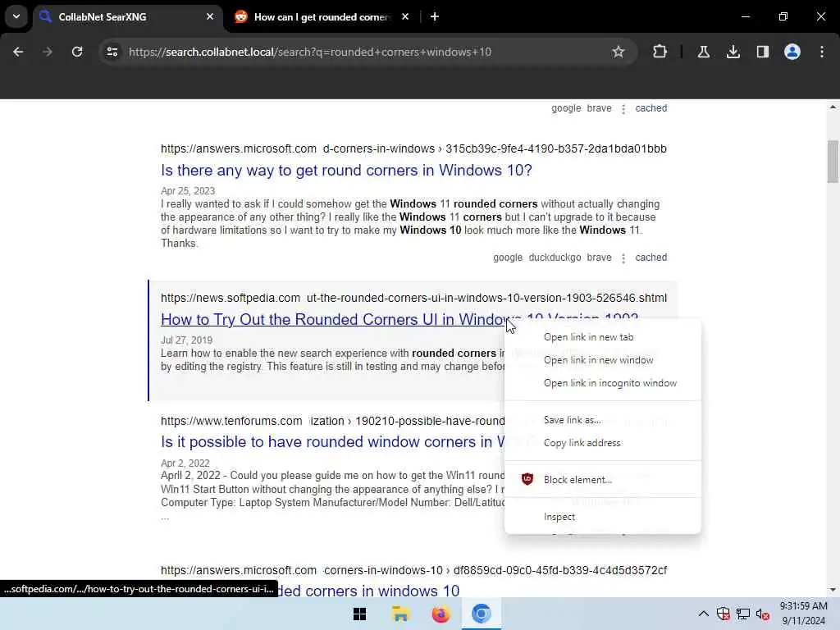Click the Chromium taskbar icon

click(481, 614)
